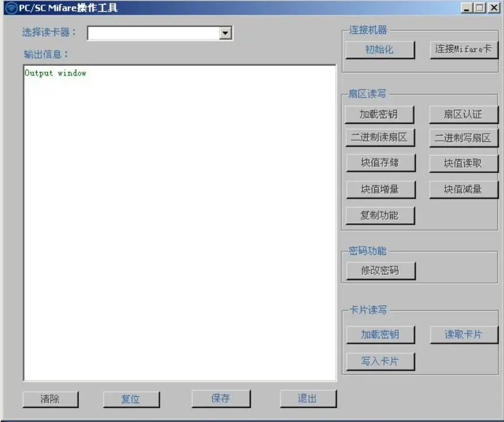Viewport: 504px width, 422px height.
Task: Click inside the Output window text area
Action: [180, 223]
